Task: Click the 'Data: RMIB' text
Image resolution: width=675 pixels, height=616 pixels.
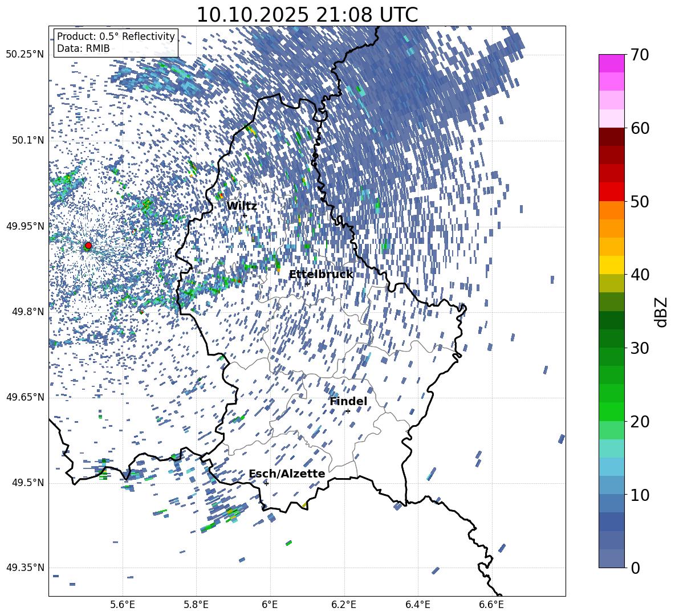Action: (x=83, y=48)
